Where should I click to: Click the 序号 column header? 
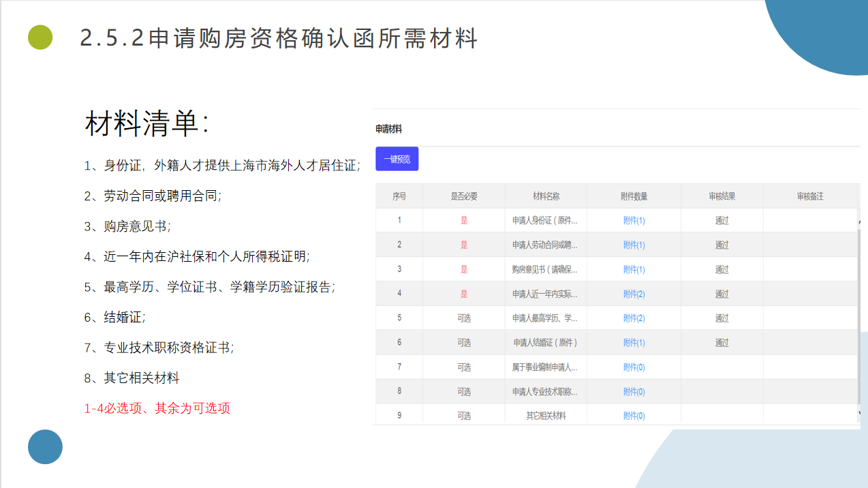399,196
